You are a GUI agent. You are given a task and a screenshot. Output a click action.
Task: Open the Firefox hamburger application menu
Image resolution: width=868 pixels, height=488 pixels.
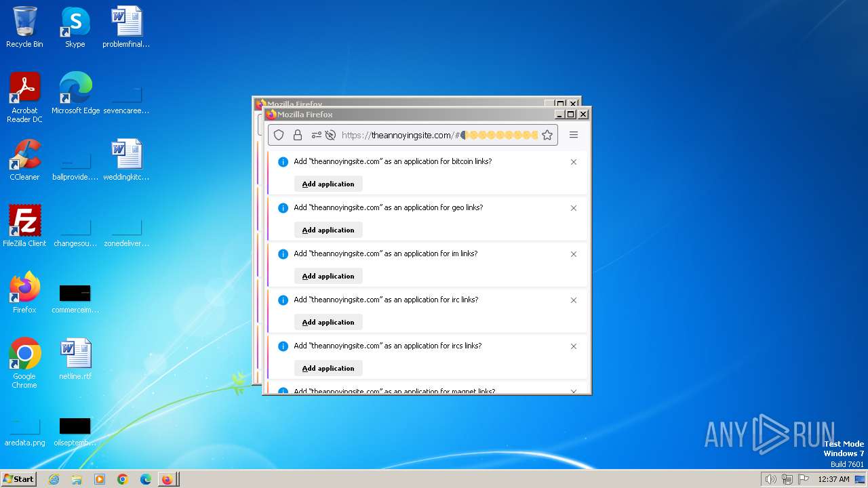click(x=574, y=135)
